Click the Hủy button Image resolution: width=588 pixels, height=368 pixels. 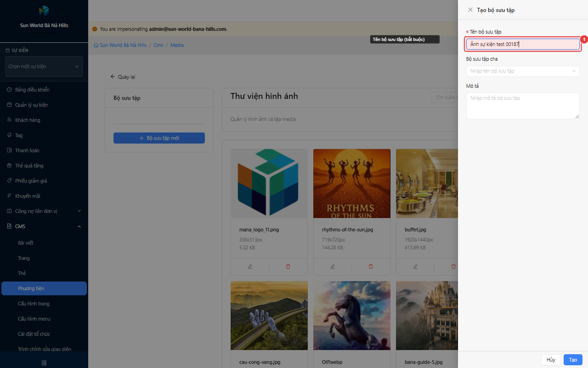click(x=551, y=360)
